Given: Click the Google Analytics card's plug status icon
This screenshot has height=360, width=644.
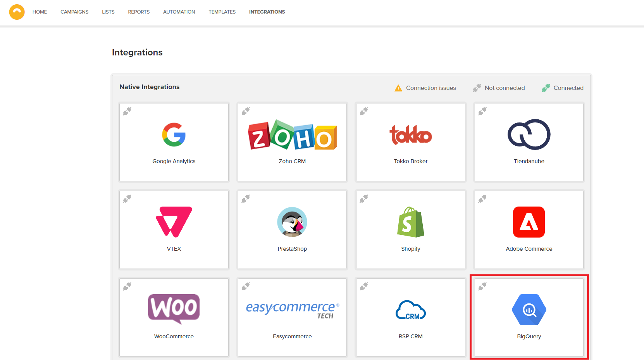Looking at the screenshot, I should (x=127, y=111).
